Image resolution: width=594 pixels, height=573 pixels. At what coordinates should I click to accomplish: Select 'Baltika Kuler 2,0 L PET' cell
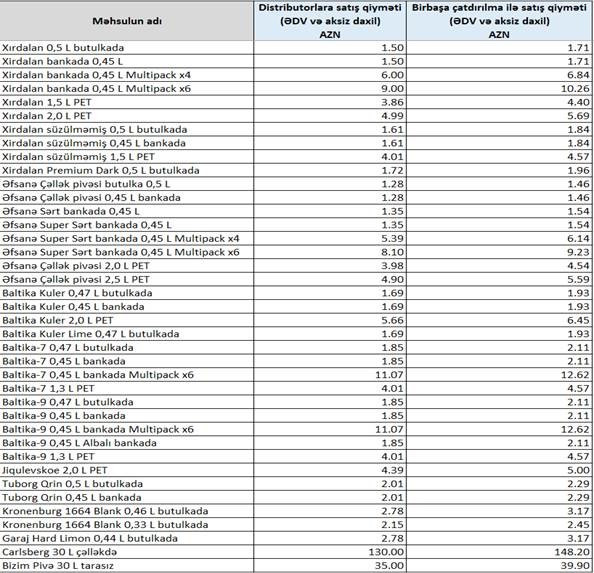[x=127, y=320]
